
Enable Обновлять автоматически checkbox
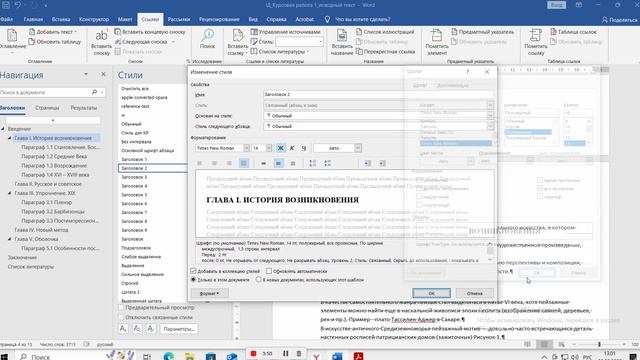pyautogui.click(x=269, y=271)
